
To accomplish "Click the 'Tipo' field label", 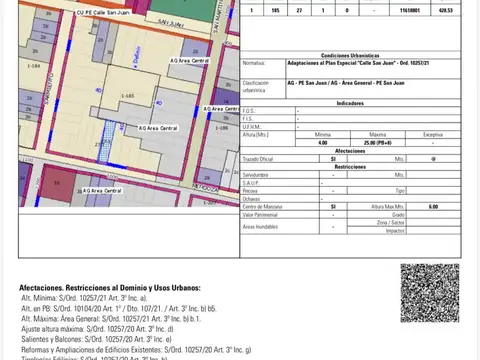I will pyautogui.click(x=400, y=191).
